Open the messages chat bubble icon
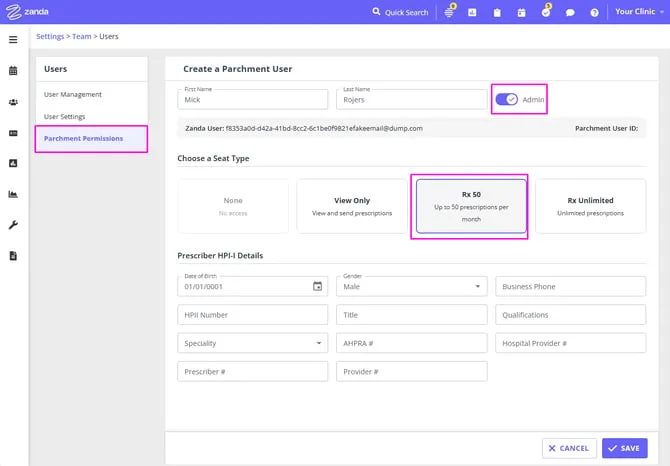The height and width of the screenshot is (466, 670). click(x=570, y=12)
